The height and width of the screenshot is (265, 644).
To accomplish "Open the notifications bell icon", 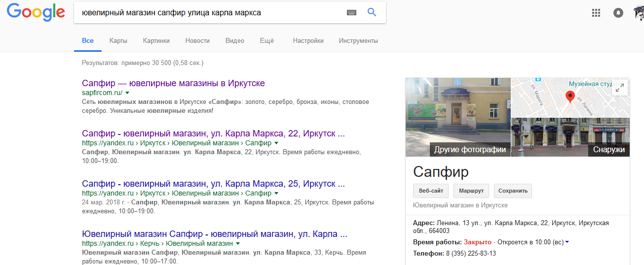I will pos(618,13).
